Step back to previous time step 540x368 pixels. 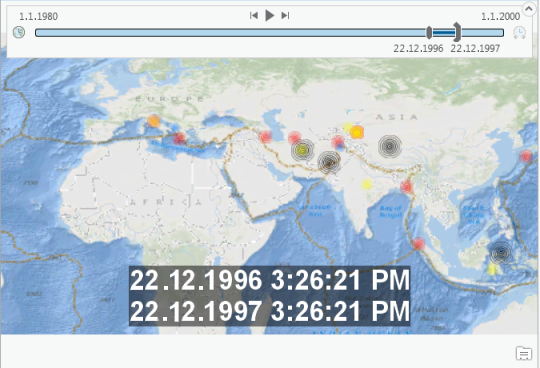(x=254, y=15)
